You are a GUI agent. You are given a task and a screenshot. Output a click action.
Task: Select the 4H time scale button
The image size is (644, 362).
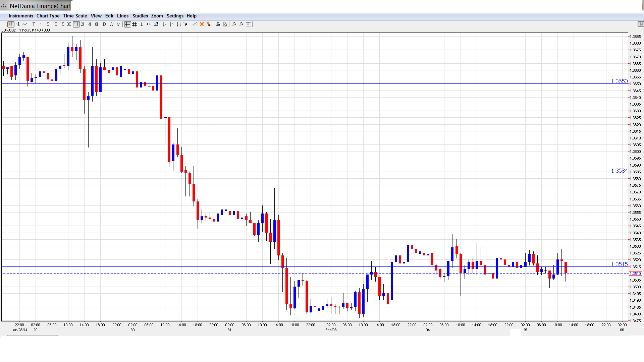click(x=90, y=24)
